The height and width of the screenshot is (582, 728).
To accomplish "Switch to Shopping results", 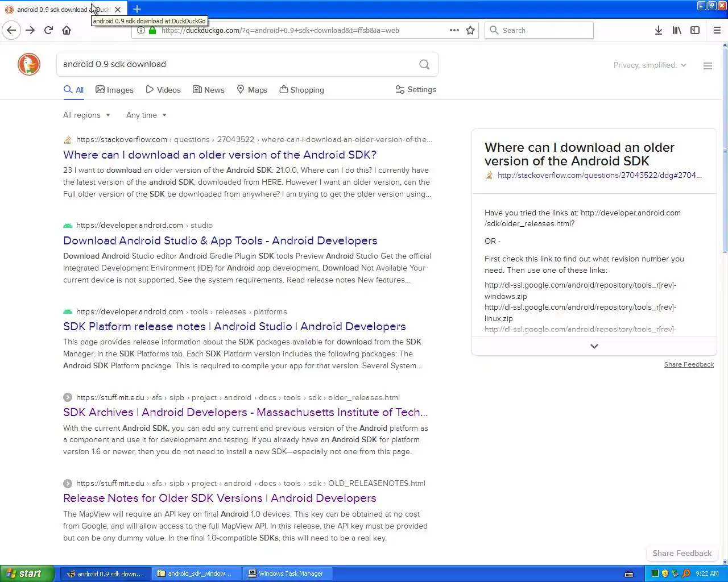I will (301, 90).
